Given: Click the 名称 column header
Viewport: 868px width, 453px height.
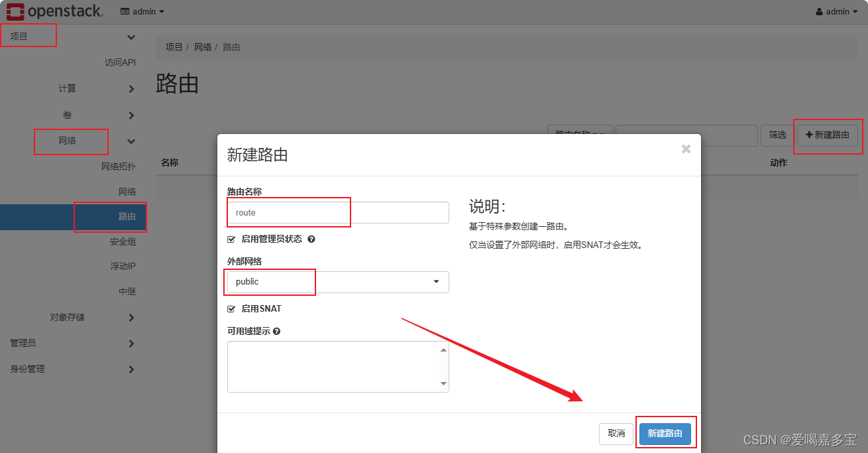Looking at the screenshot, I should [x=170, y=162].
